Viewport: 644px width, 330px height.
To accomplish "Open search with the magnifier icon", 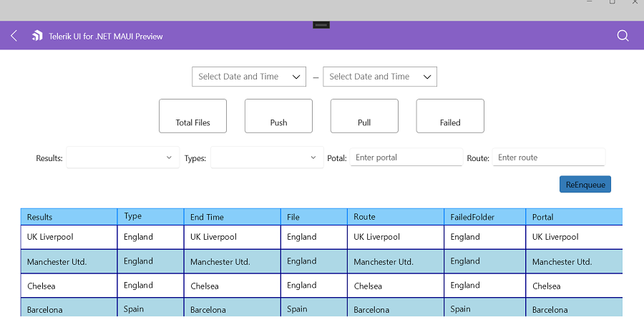I will point(623,36).
